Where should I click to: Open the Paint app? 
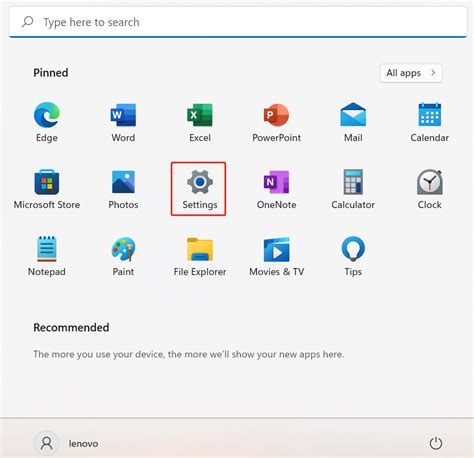pyautogui.click(x=123, y=256)
